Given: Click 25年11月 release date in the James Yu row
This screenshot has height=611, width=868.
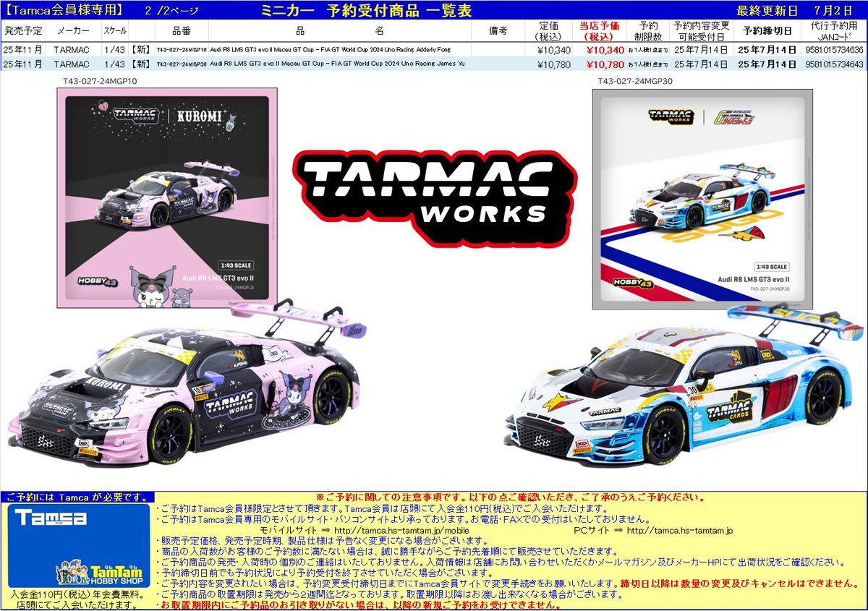Looking at the screenshot, I should click(23, 64).
